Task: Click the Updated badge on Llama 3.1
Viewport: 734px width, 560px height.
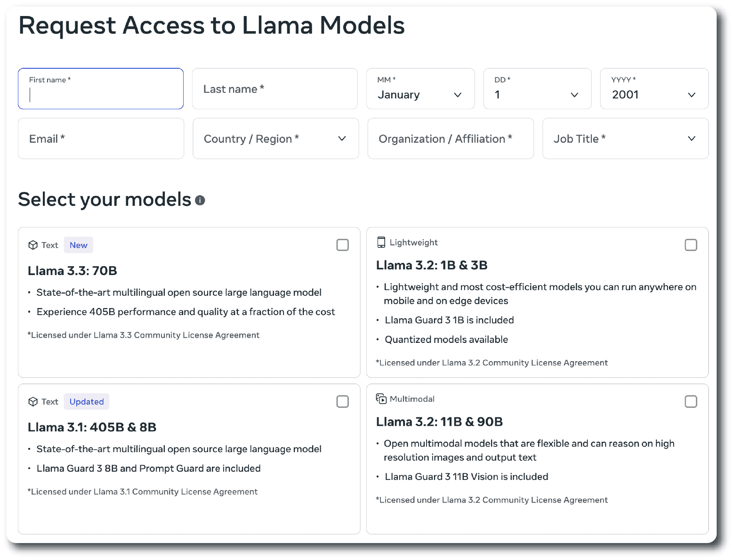Action: [x=87, y=402]
